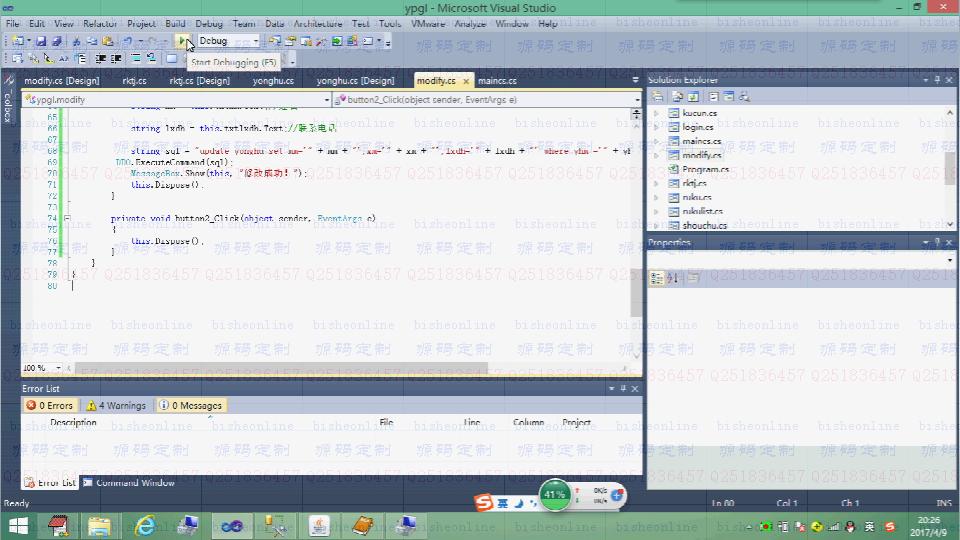Viewport: 960px width, 540px height.
Task: Click the Start page browser toolbar icon
Action: pos(337,41)
